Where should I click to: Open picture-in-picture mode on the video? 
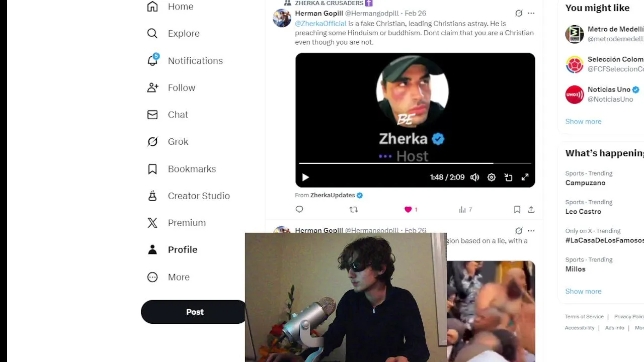pos(508,177)
